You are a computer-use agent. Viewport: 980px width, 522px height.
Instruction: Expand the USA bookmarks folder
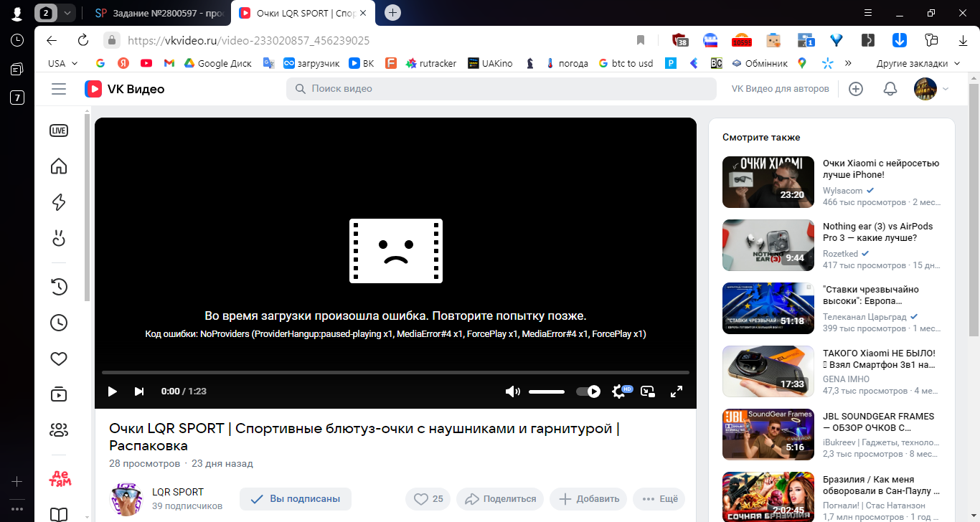point(63,63)
